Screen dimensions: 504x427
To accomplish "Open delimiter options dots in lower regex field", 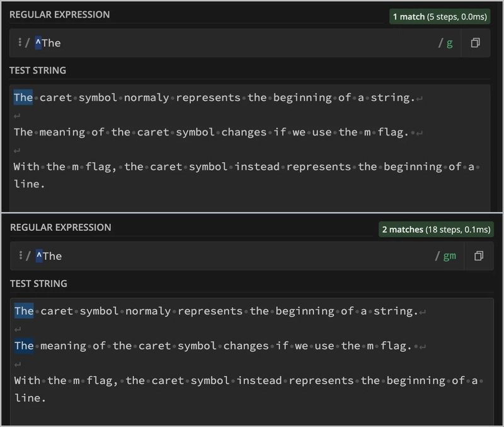I will coord(21,256).
